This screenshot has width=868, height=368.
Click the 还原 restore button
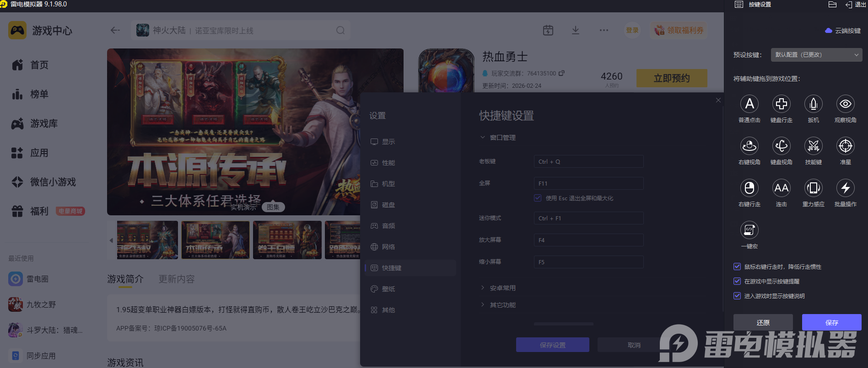coord(763,322)
